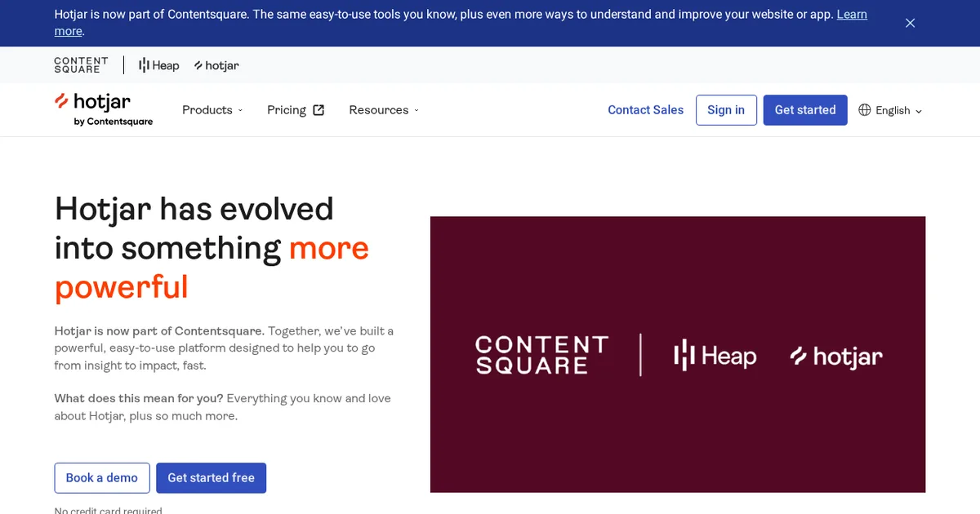Dismiss the announcement banner with the X
This screenshot has height=514, width=980.
(910, 23)
